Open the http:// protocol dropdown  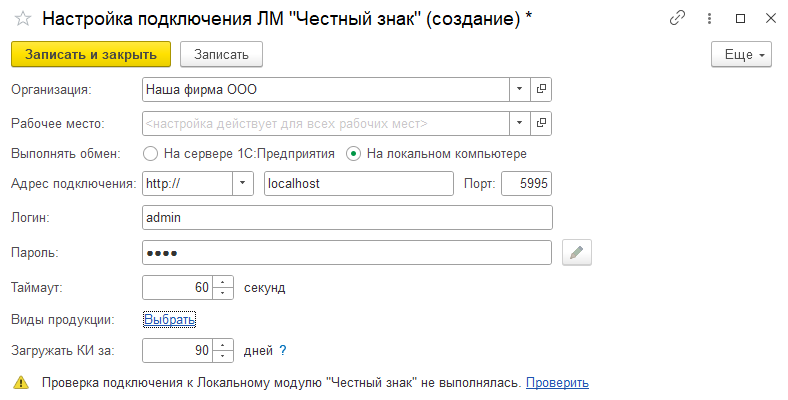pyautogui.click(x=243, y=184)
